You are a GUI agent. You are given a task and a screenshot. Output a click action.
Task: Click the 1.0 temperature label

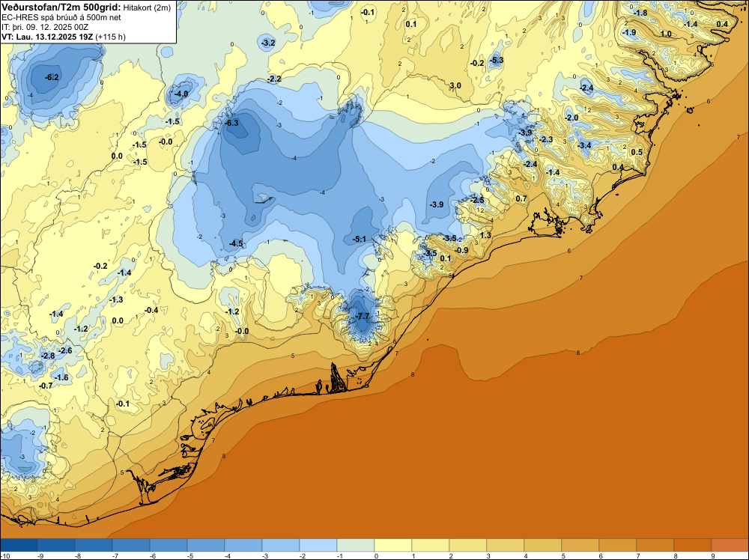pyautogui.click(x=666, y=34)
